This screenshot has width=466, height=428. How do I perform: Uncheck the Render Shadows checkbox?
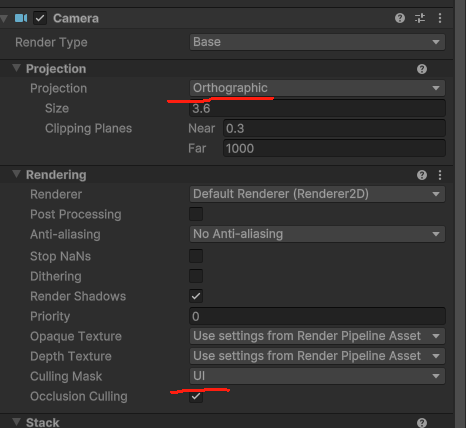tap(196, 296)
